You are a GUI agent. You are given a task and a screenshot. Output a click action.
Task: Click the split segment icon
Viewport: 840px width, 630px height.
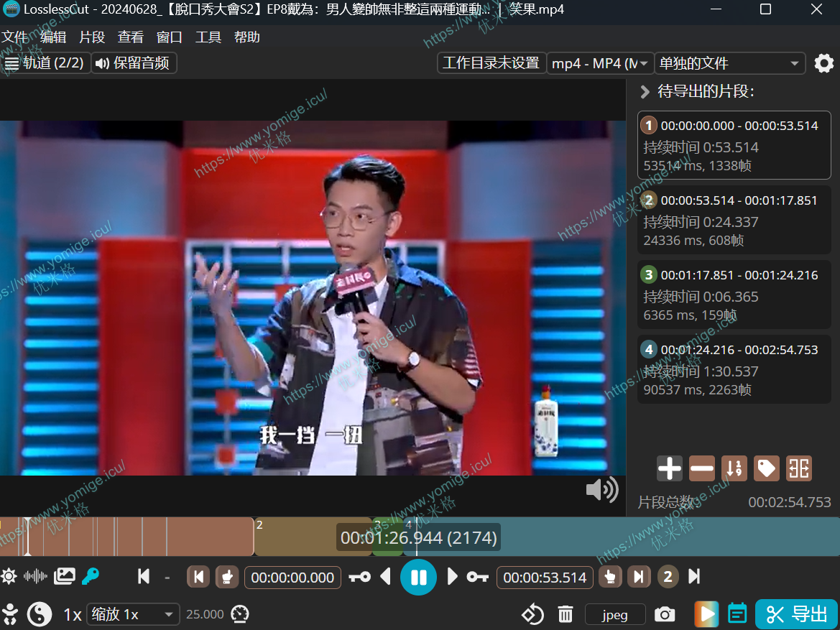point(798,469)
